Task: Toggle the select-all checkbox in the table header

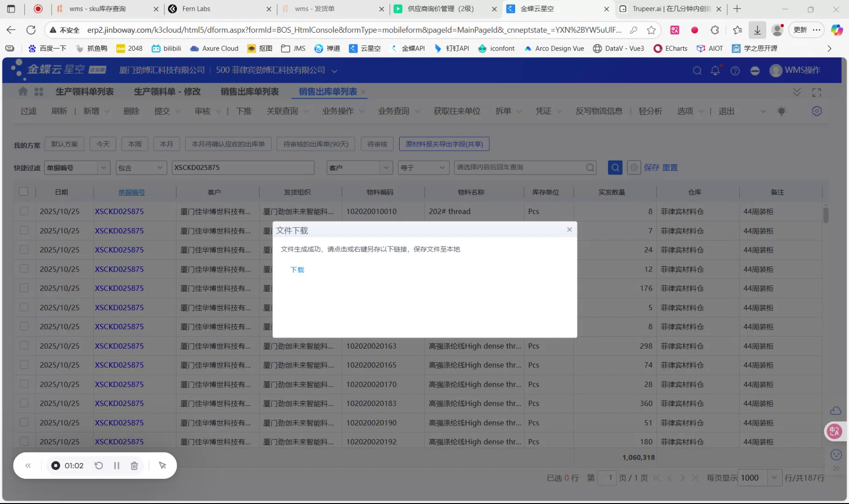Action: [24, 191]
